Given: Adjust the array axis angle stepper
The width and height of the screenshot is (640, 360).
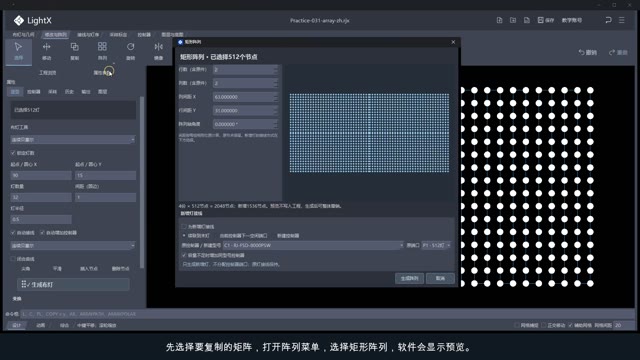Looking at the screenshot, I should [x=276, y=124].
